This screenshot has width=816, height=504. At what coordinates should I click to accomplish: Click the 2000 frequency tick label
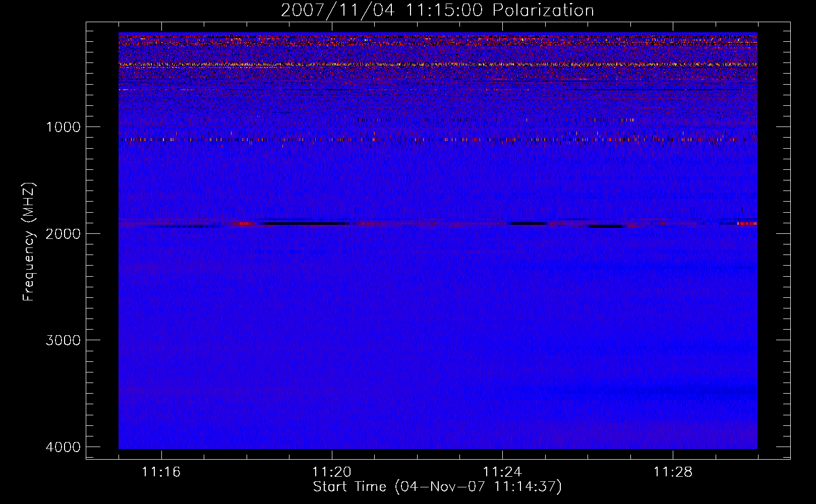coord(64,233)
